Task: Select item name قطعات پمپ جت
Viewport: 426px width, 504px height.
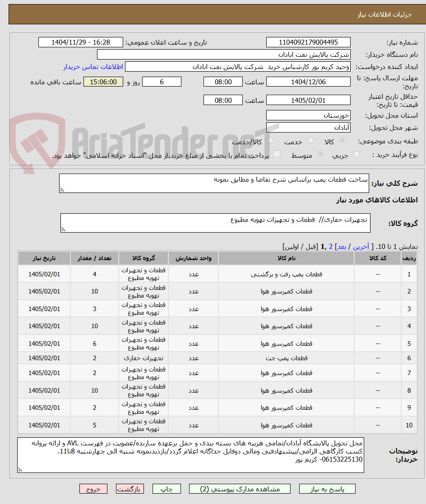Action: point(287,358)
